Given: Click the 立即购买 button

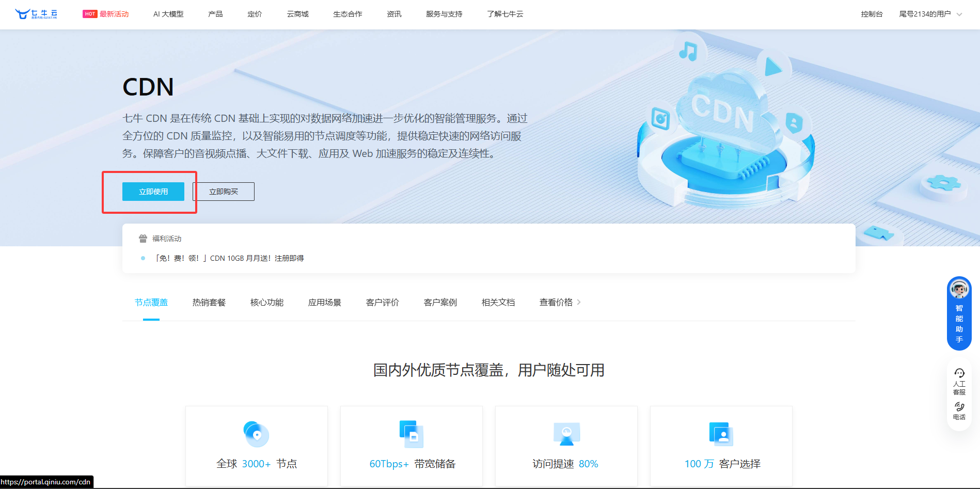Looking at the screenshot, I should (224, 192).
